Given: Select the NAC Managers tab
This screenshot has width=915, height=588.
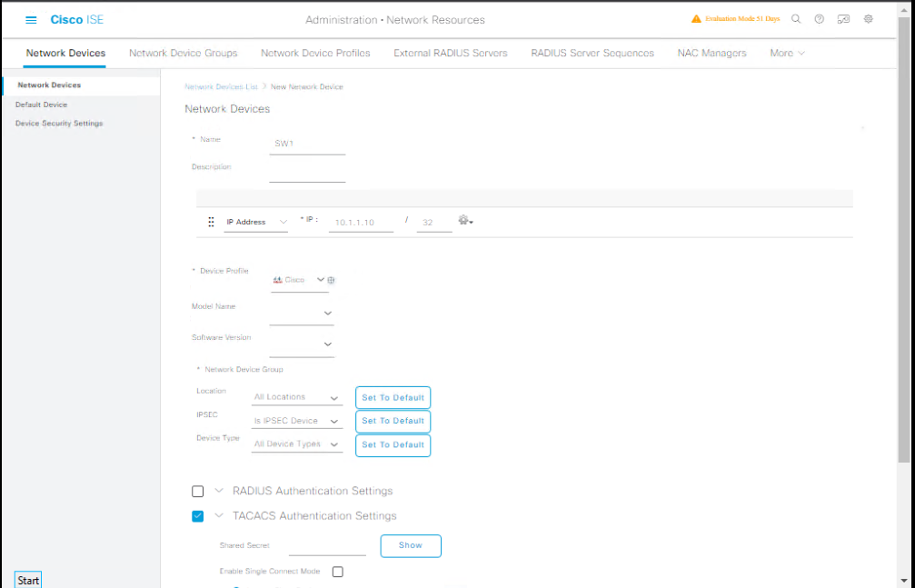Looking at the screenshot, I should point(712,53).
